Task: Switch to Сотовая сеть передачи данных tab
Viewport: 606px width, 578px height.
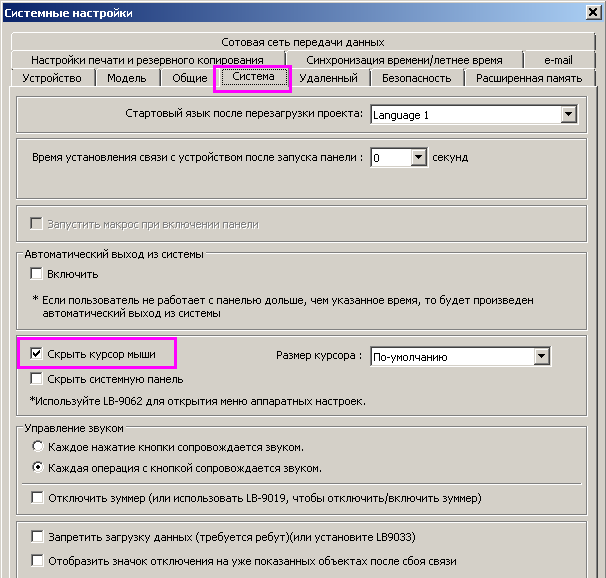Action: coord(303,42)
